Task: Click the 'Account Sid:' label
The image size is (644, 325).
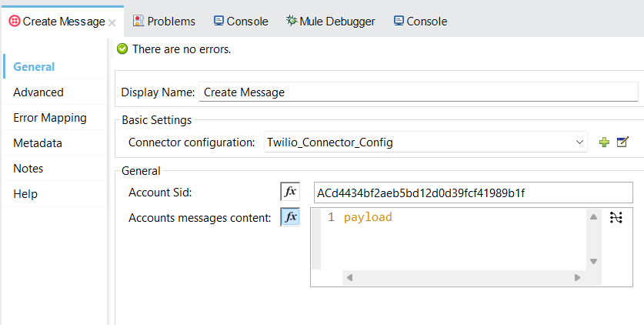Action: pos(160,193)
